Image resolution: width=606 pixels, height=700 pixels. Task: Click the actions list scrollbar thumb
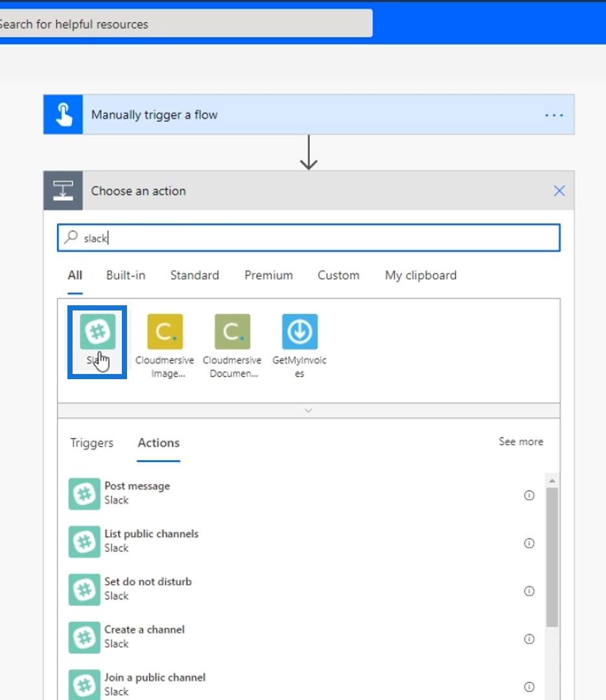(x=552, y=557)
